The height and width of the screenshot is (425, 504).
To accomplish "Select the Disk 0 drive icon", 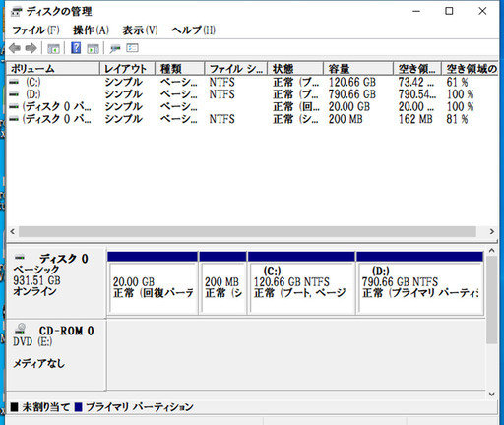I will (x=20, y=257).
